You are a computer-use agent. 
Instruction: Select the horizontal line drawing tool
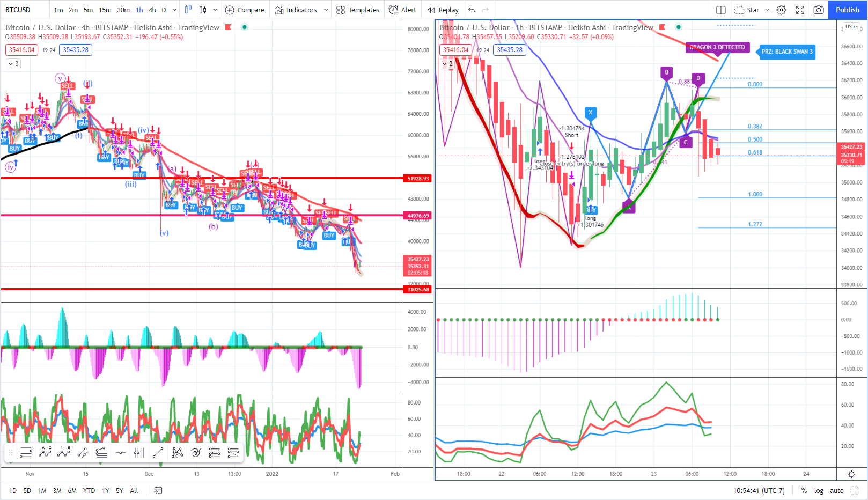[120, 453]
